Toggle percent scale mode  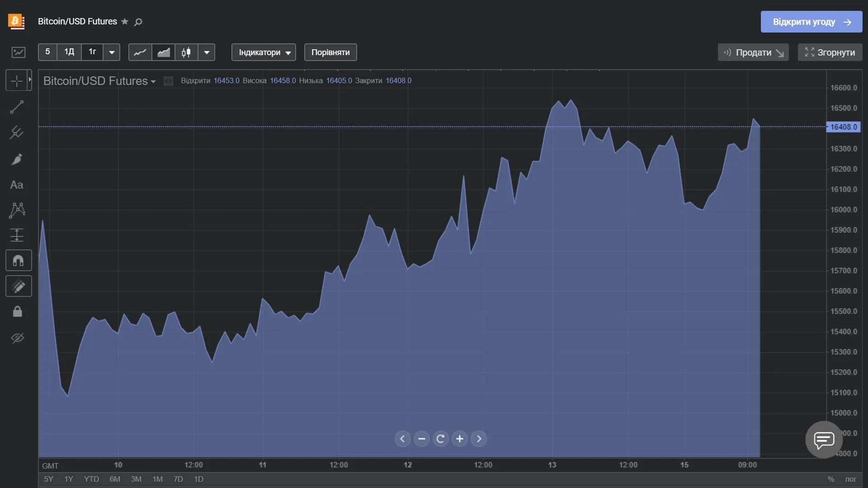(832, 479)
